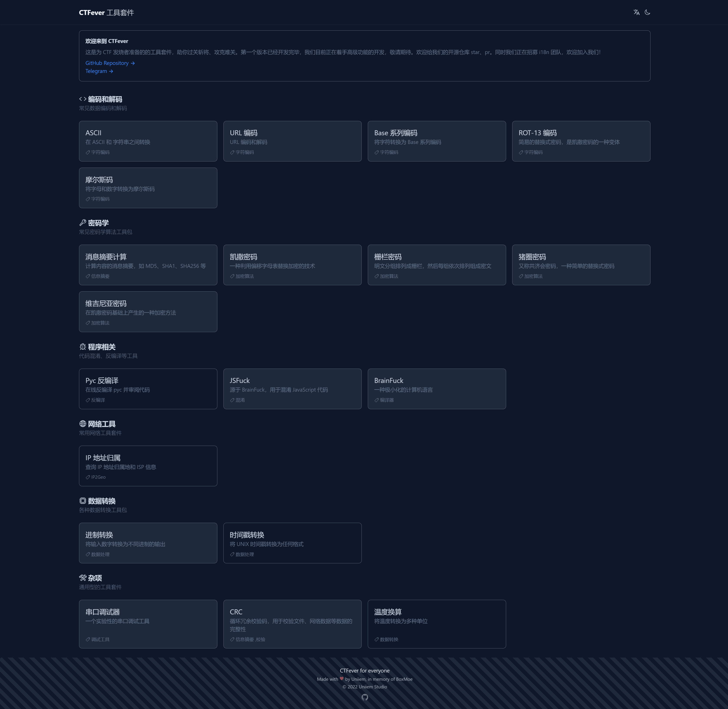Toggle dark mode with moon icon
The width and height of the screenshot is (728, 709).
tap(647, 12)
